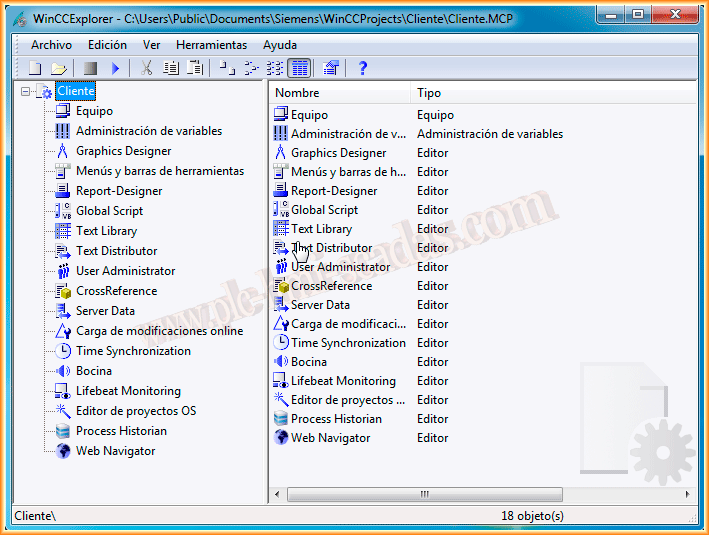Collapse the Cliente project tree node

[x=26, y=91]
